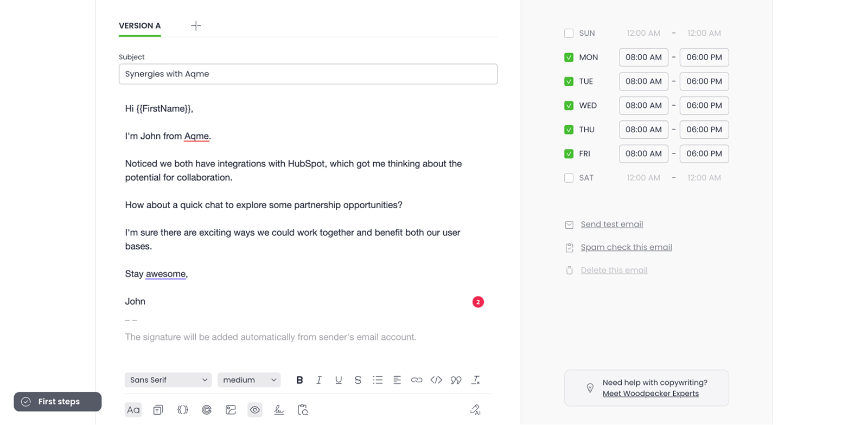Open FRI start time 08:00 AM
Viewport: 868px width, 425px height.
643,154
